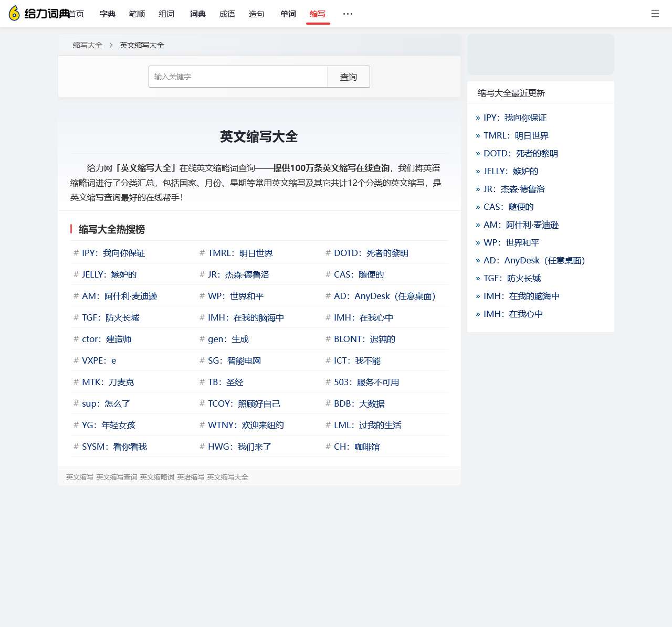Open the 成语 navigation item
672x627 pixels.
(x=227, y=14)
